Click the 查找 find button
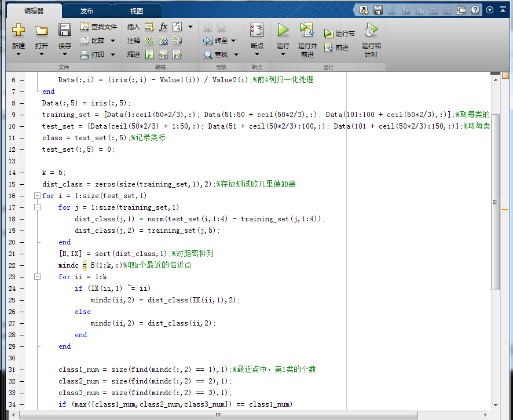Screen dimensions: 513x420 click(215, 54)
